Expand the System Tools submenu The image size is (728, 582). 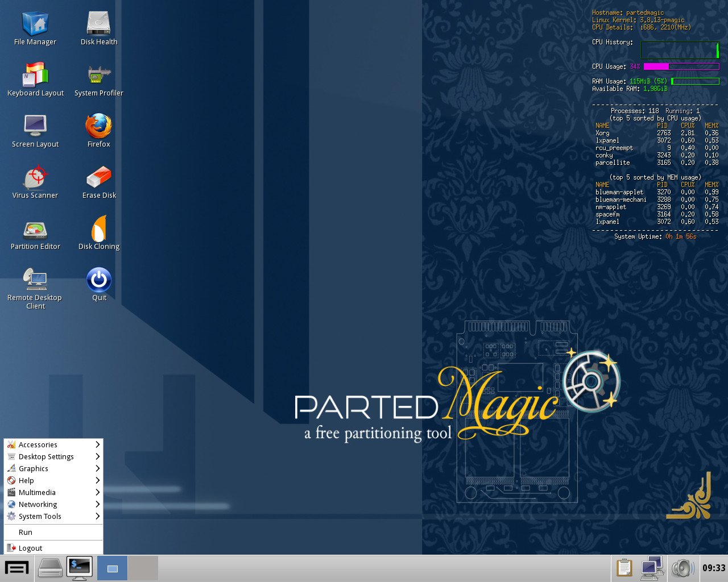(x=40, y=516)
